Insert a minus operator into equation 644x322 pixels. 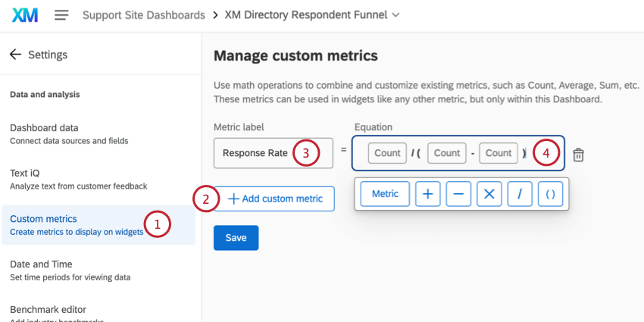pos(458,194)
